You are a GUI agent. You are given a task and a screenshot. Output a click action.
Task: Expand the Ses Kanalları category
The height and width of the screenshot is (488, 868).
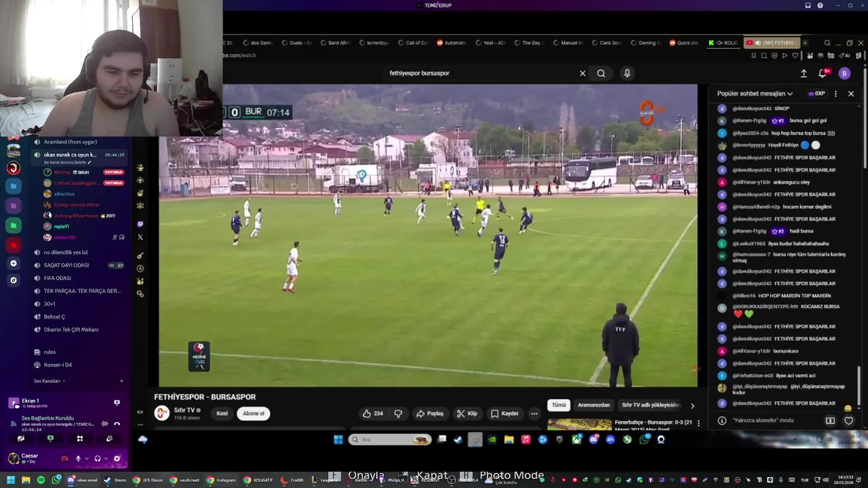[50, 381]
